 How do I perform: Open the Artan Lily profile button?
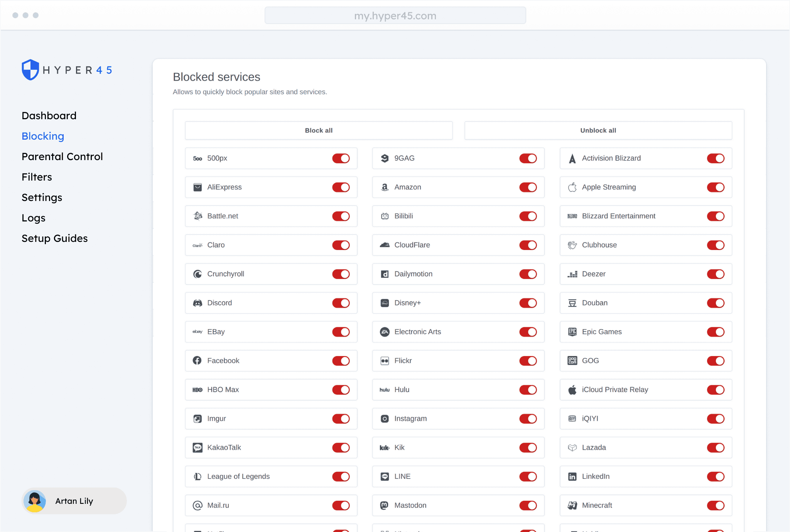point(74,501)
